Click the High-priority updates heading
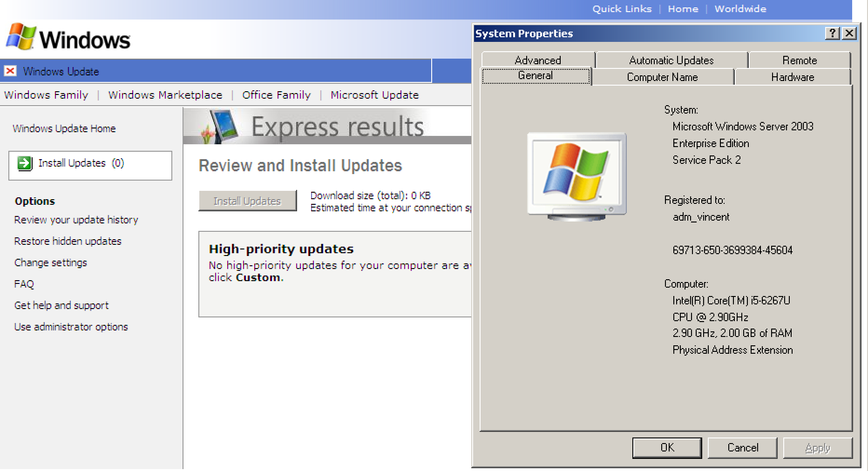This screenshot has width=868, height=471. tap(281, 249)
